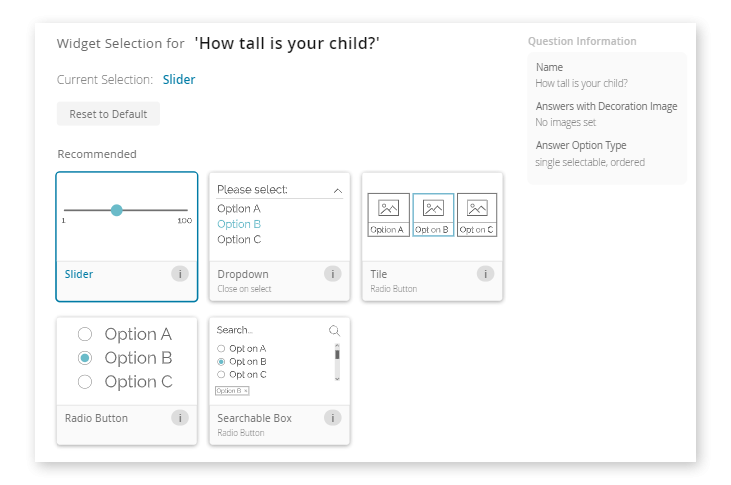This screenshot has height=485, width=731.
Task: Click Option C tile image icon
Action: (477, 208)
